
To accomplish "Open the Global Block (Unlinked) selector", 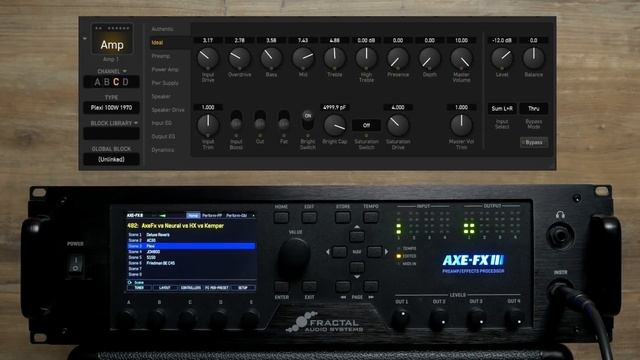I will pyautogui.click(x=111, y=159).
